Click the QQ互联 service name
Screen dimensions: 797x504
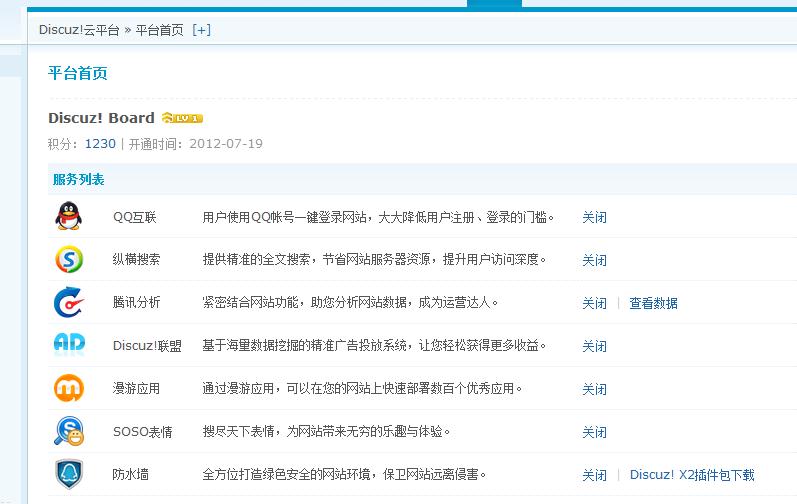tap(135, 217)
